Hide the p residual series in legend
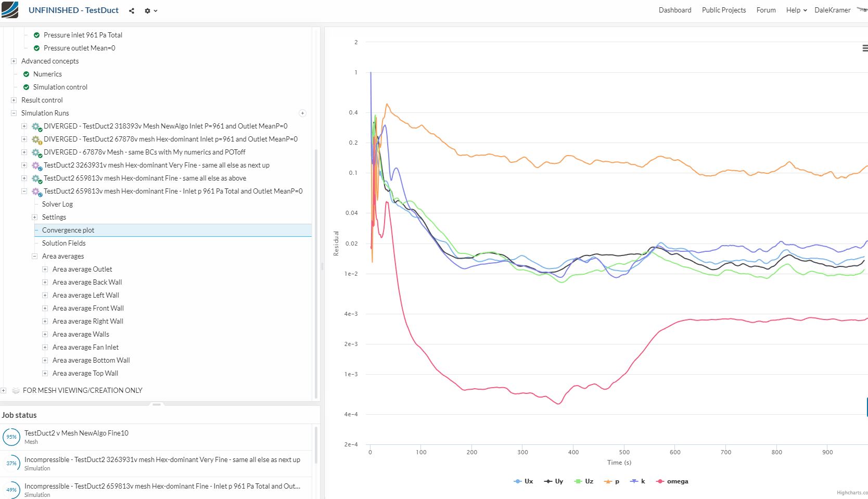 (x=612, y=481)
